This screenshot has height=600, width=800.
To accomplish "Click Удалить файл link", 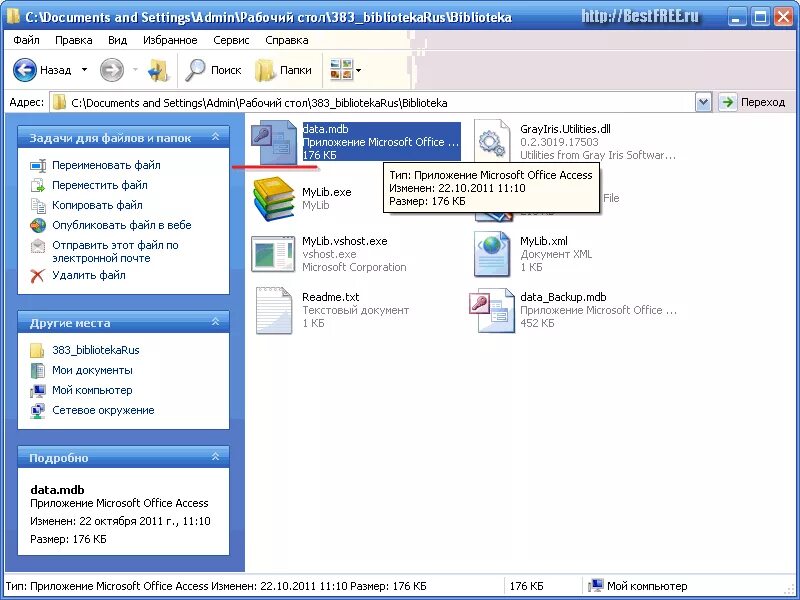I will pyautogui.click(x=89, y=275).
